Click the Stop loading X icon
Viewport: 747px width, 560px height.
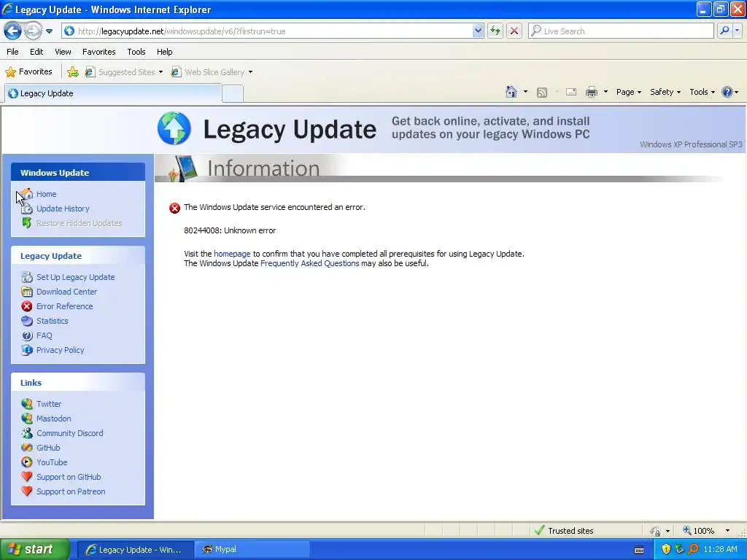click(x=514, y=31)
